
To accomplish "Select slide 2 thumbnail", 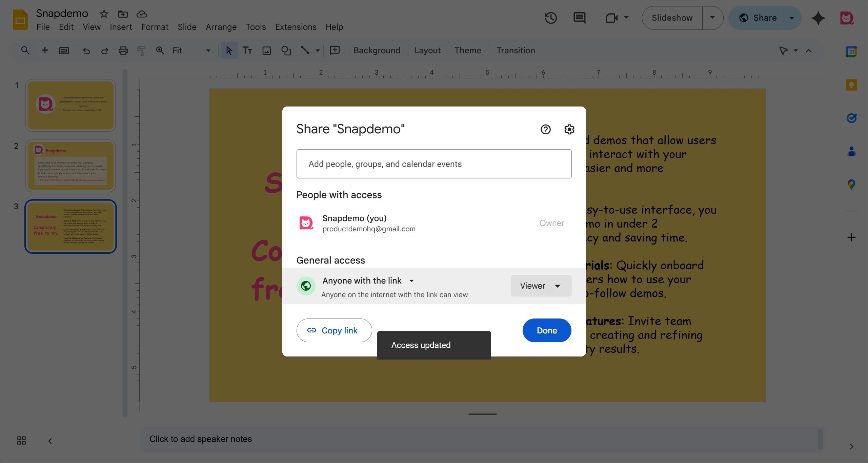I will (70, 166).
